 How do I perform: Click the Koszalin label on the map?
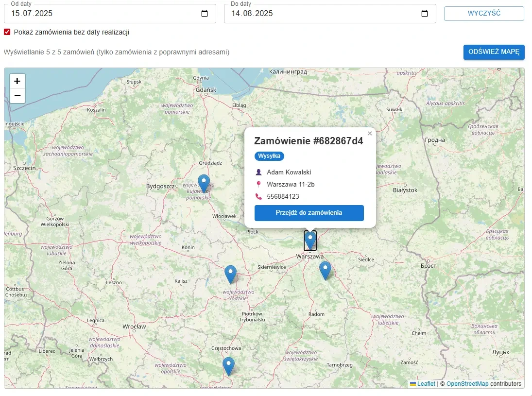click(96, 110)
